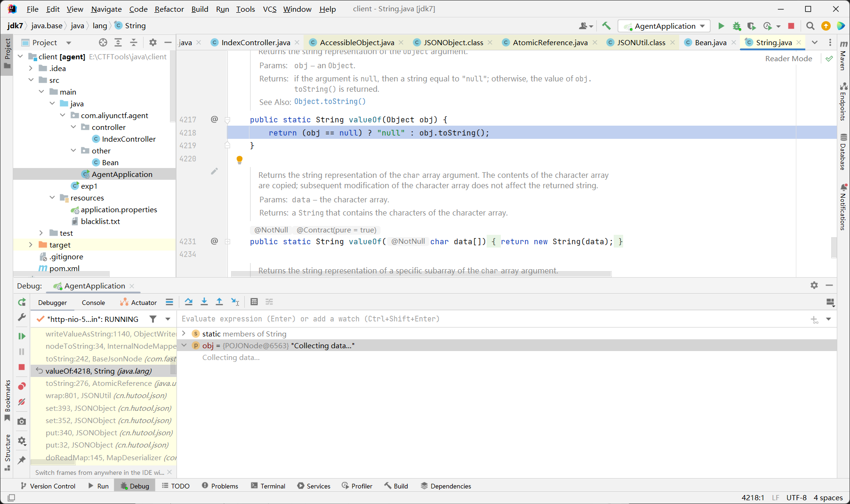Image resolution: width=850 pixels, height=504 pixels.
Task: Resume program in debug sidebar
Action: (x=22, y=336)
